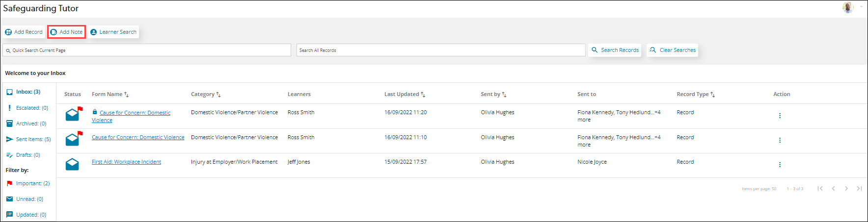868x222 pixels.
Task: Filter inbox by Updated items
Action: click(30, 215)
